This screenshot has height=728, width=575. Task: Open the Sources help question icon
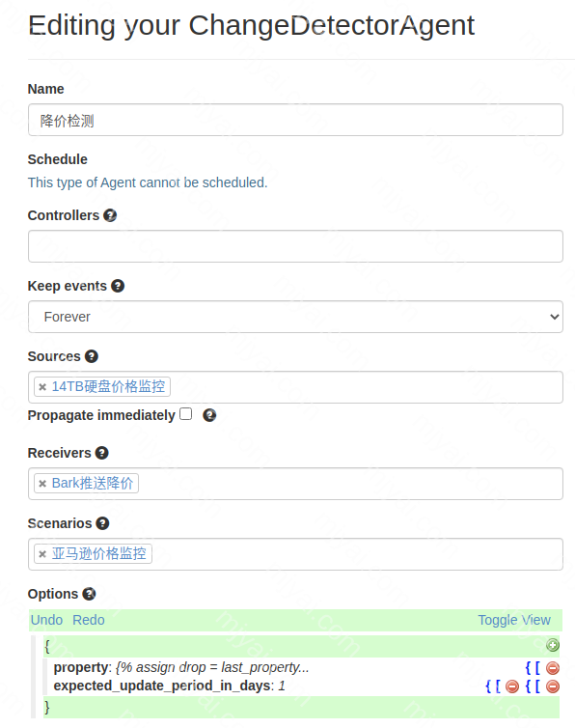click(92, 356)
